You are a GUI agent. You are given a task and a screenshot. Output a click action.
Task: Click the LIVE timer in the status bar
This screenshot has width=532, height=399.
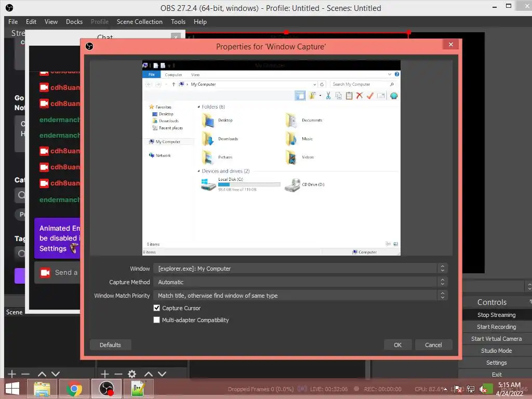pyautogui.click(x=329, y=389)
